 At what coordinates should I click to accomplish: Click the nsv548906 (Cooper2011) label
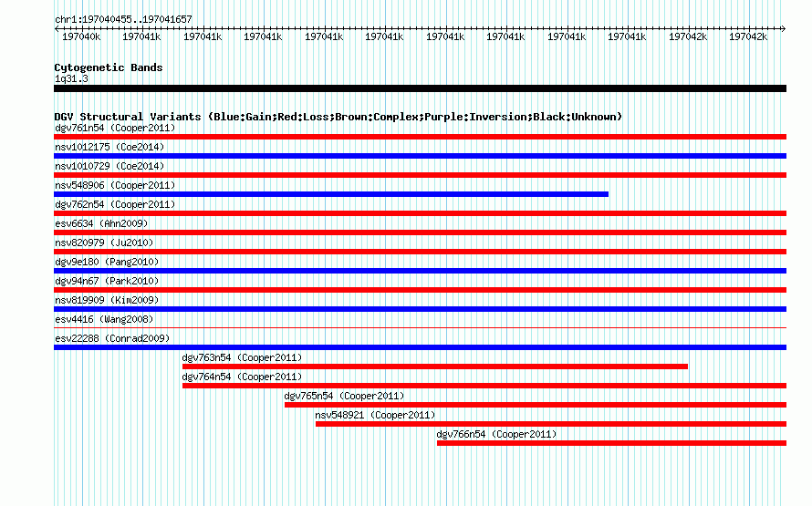[115, 185]
